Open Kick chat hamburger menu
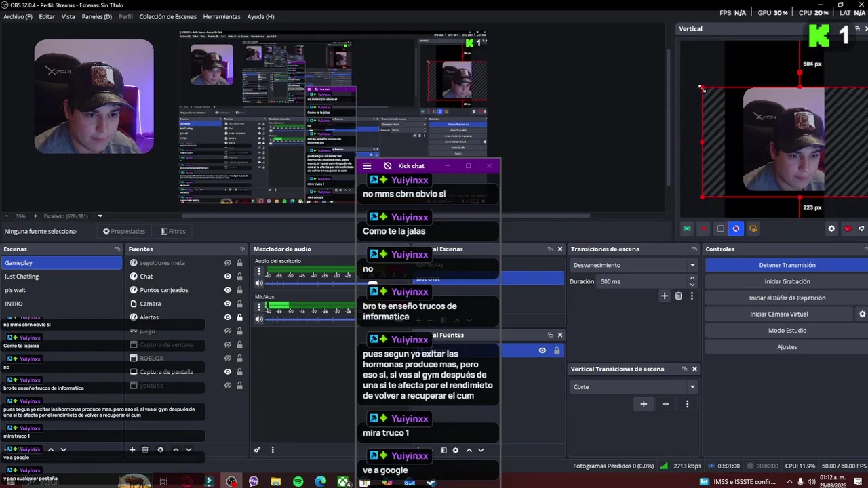The image size is (868, 488). pos(367,166)
